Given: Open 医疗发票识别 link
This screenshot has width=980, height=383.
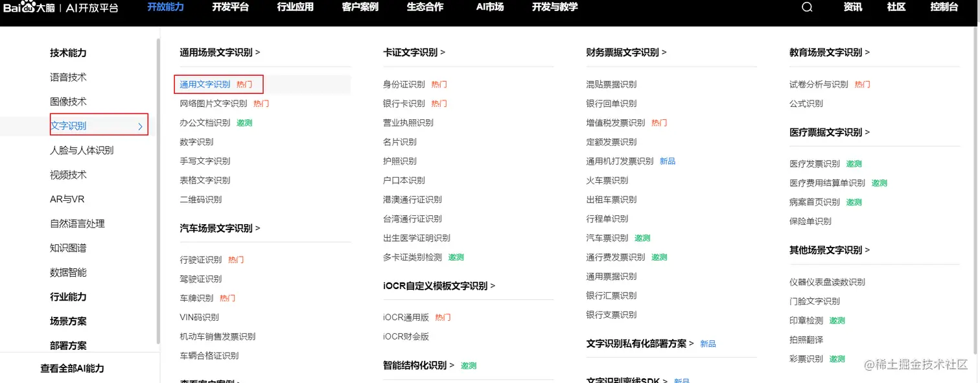Looking at the screenshot, I should [x=815, y=164].
